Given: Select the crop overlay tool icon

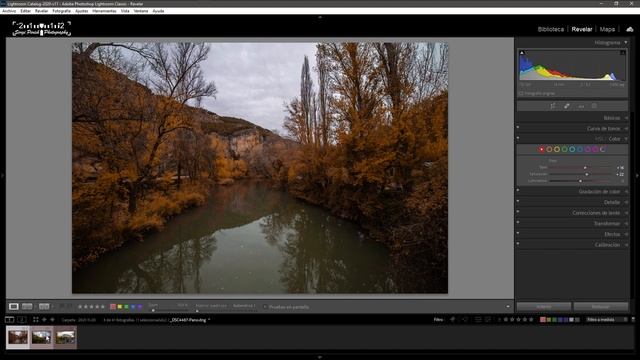Looking at the screenshot, I should [x=553, y=106].
